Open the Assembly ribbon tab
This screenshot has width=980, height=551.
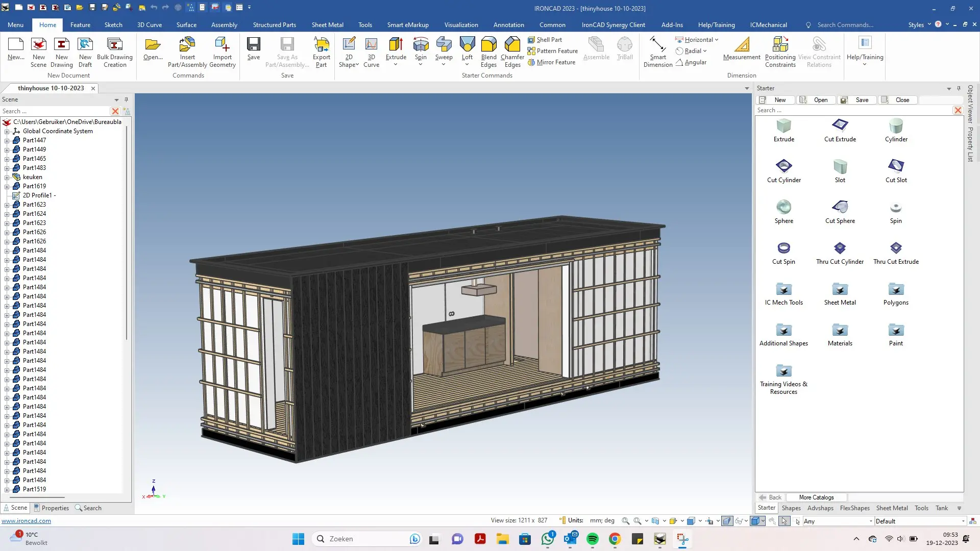pos(224,24)
